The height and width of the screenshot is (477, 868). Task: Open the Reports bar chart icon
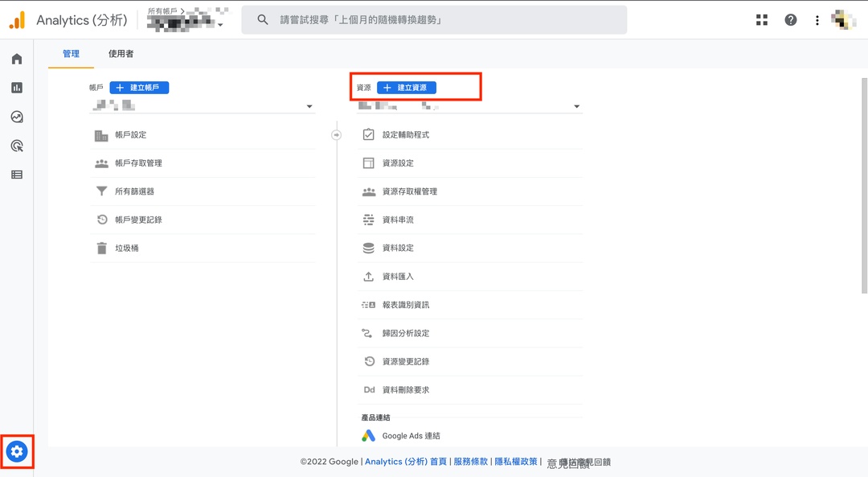click(x=17, y=88)
